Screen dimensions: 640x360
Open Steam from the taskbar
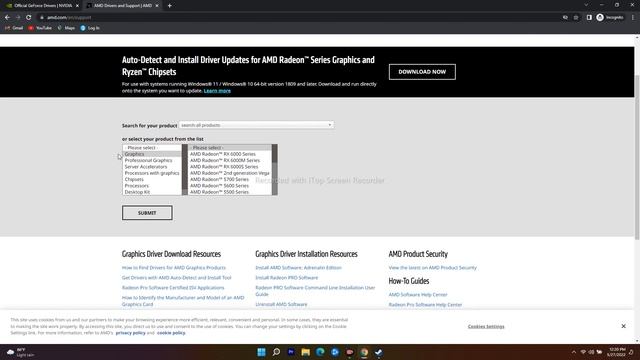[x=379, y=352]
